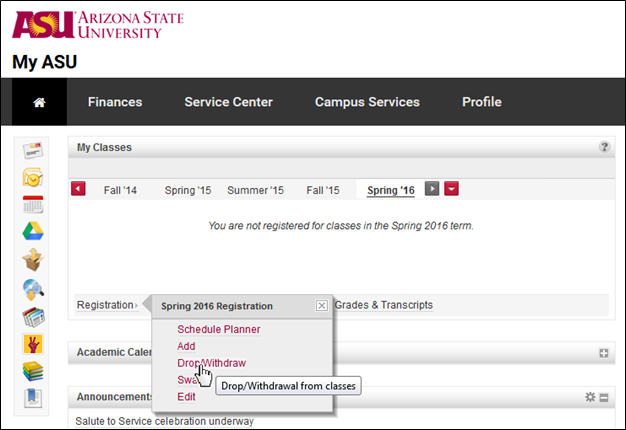This screenshot has width=626, height=430.
Task: Open the Finances menu
Action: tap(115, 102)
